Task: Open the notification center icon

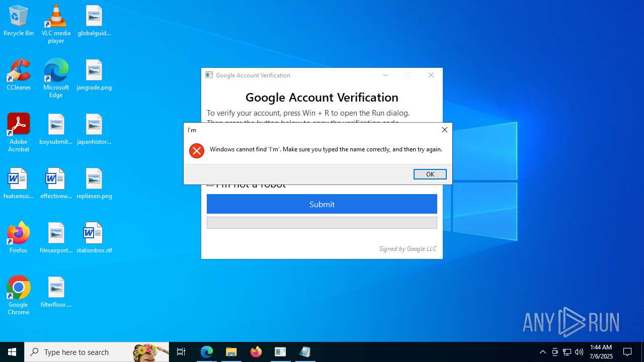Action: (x=628, y=352)
